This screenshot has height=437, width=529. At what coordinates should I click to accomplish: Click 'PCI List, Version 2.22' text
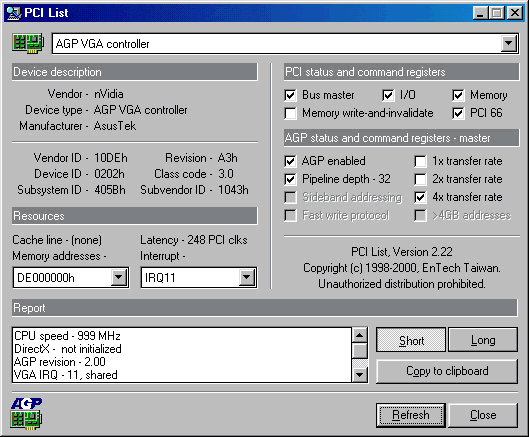click(401, 252)
